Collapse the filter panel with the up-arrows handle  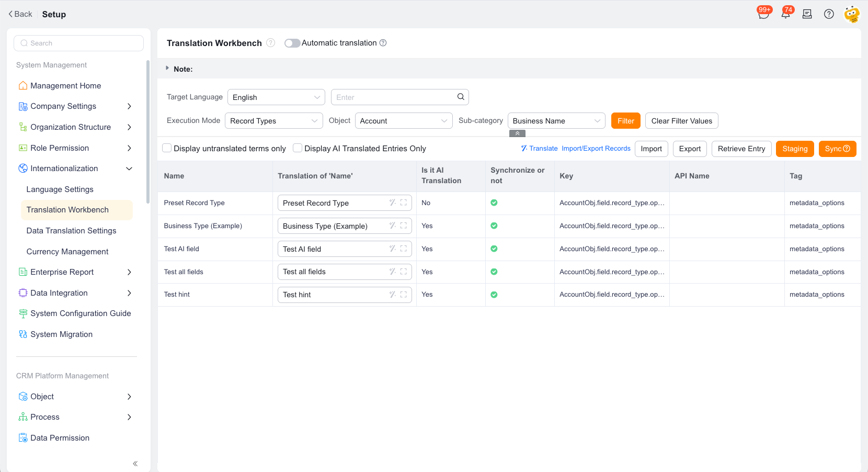coord(517,133)
